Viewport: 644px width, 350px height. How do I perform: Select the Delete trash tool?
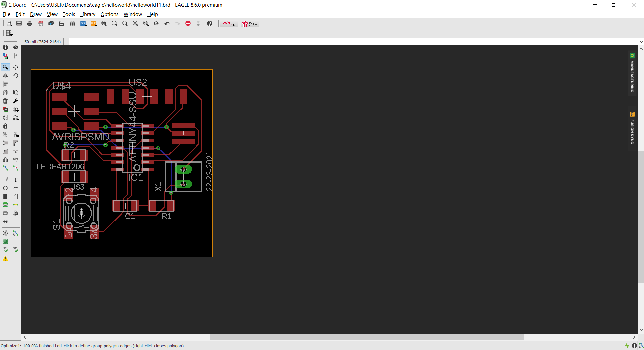point(5,101)
